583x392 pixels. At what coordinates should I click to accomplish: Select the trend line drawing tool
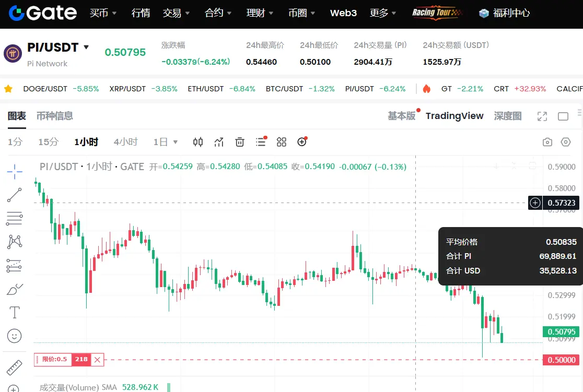tap(15, 195)
